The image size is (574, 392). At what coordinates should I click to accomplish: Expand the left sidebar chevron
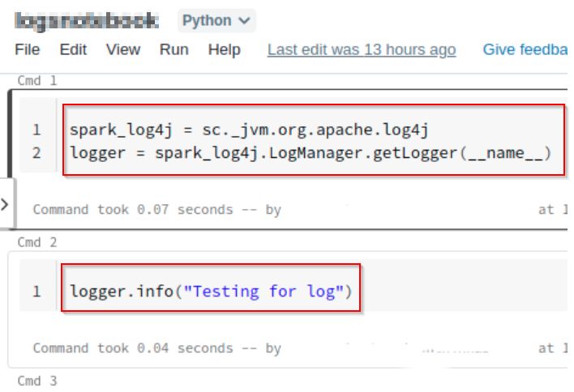click(x=5, y=203)
